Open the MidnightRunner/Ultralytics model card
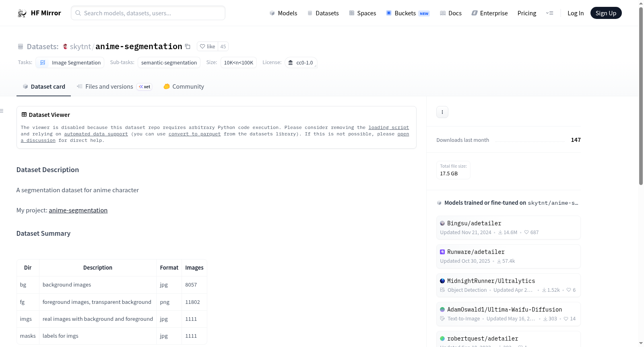Image resolution: width=644 pixels, height=347 pixels. point(508,285)
